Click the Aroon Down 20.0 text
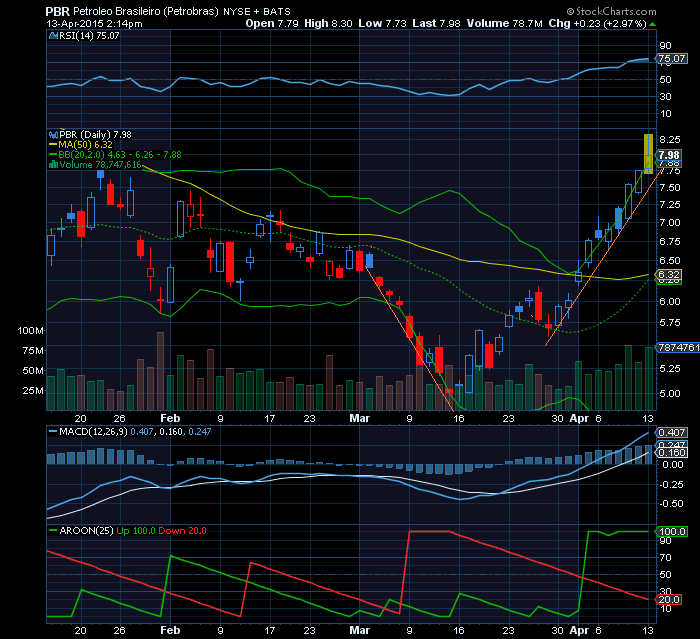 tap(182, 530)
